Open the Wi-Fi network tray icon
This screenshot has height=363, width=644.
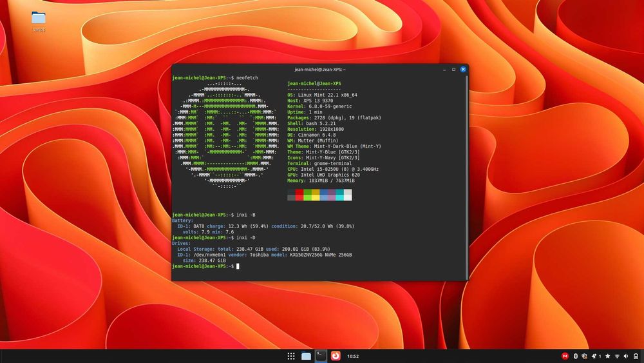(x=617, y=356)
